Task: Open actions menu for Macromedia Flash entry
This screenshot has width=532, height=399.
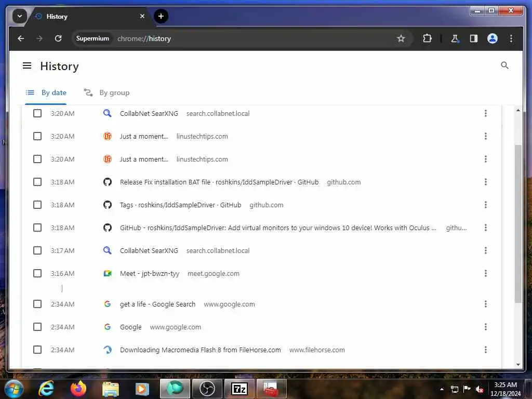Action: (x=486, y=350)
